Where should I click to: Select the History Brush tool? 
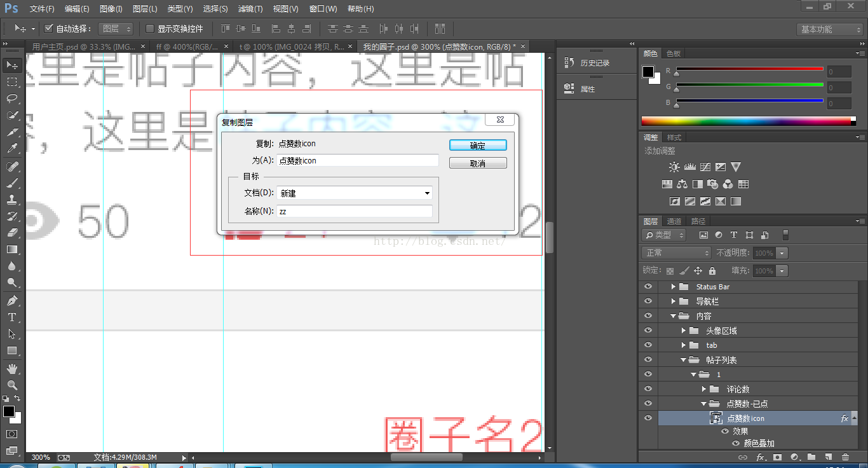12,216
